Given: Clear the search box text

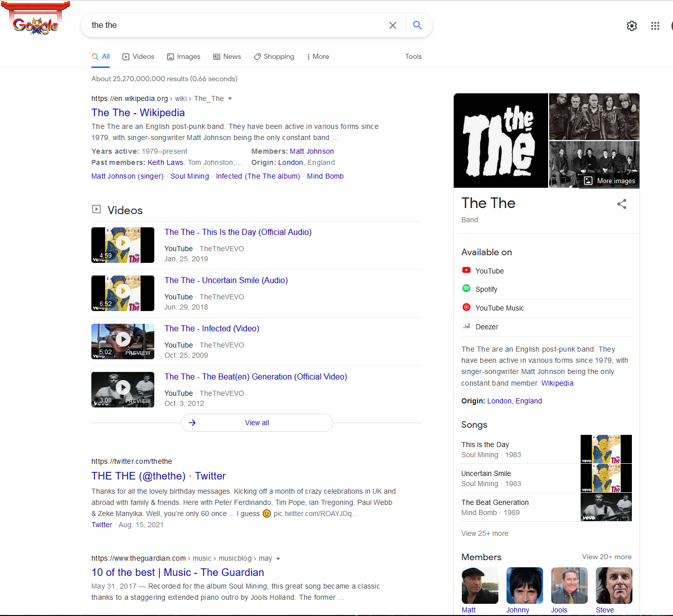Looking at the screenshot, I should (393, 25).
